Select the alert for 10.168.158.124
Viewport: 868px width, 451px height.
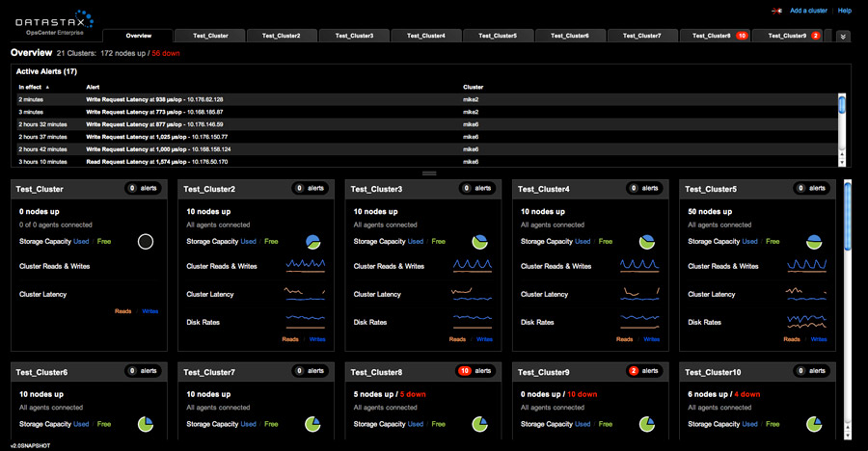coord(427,149)
